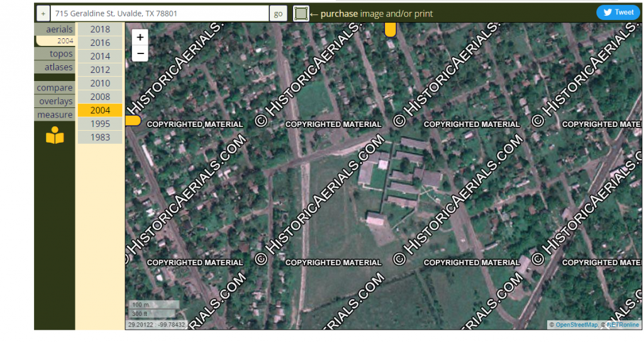This screenshot has width=644, height=343.
Task: Zoom out with the map minus button
Action: click(x=140, y=54)
